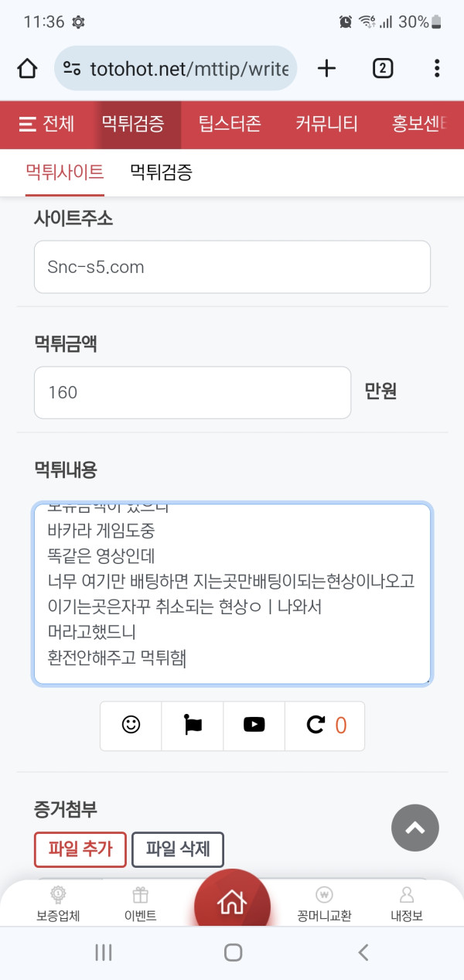464x980 pixels.
Task: Insert a video with the YouTube icon
Action: click(254, 726)
